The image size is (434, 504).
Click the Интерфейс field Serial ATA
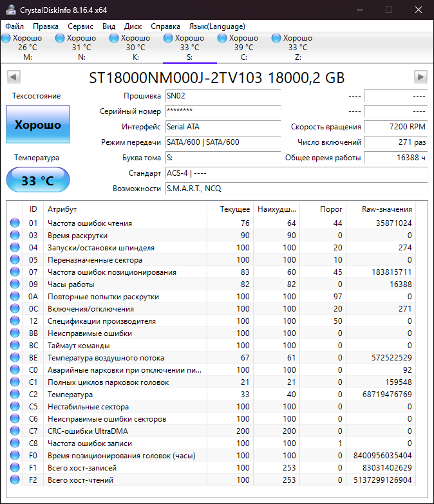[x=223, y=127]
